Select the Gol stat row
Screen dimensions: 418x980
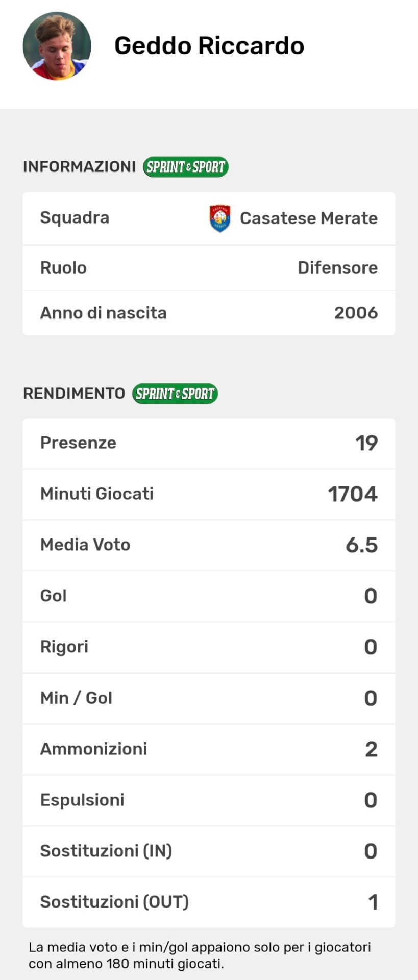click(x=209, y=596)
